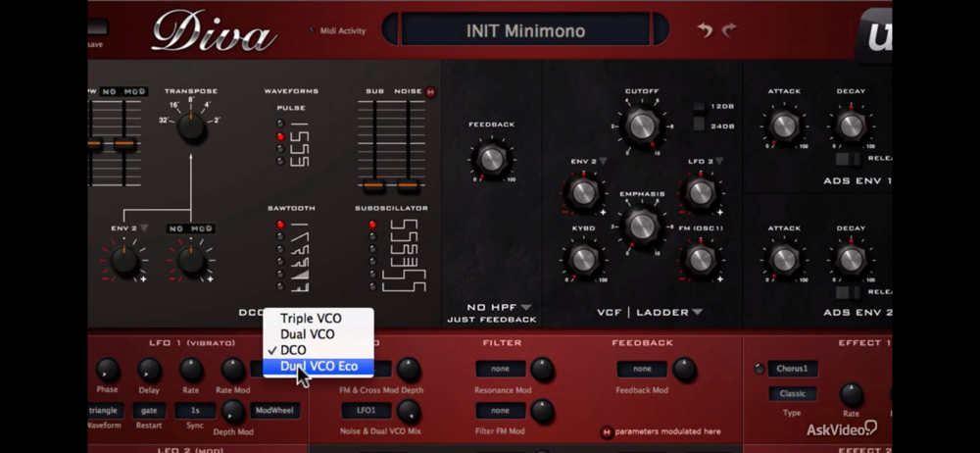Open the Classic chorus type selector
980x453 pixels.
792,393
